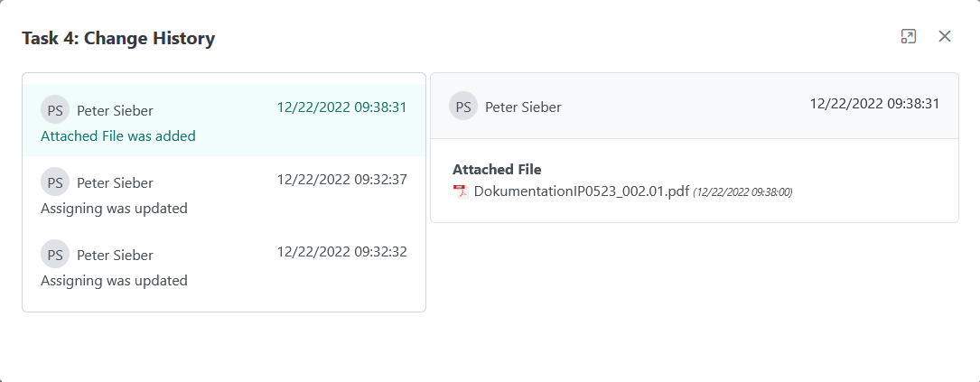The width and height of the screenshot is (980, 382).
Task: Click the 12/22/2022 09:38:31 timestamp in history list
Action: 341,107
